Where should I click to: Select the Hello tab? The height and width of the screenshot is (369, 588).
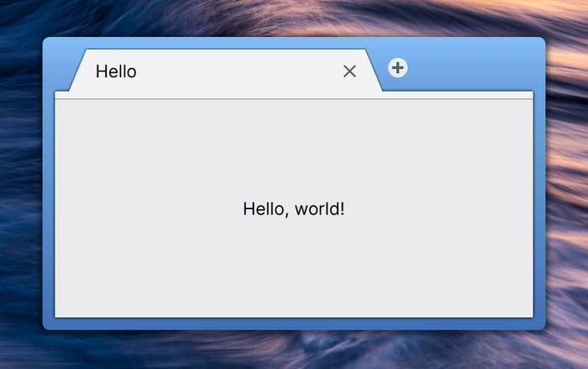tap(226, 71)
